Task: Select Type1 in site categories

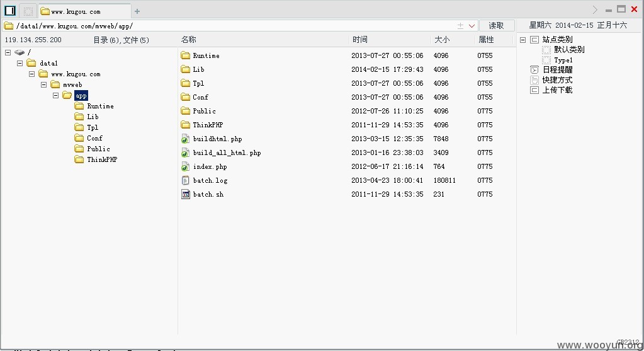Action: click(563, 60)
